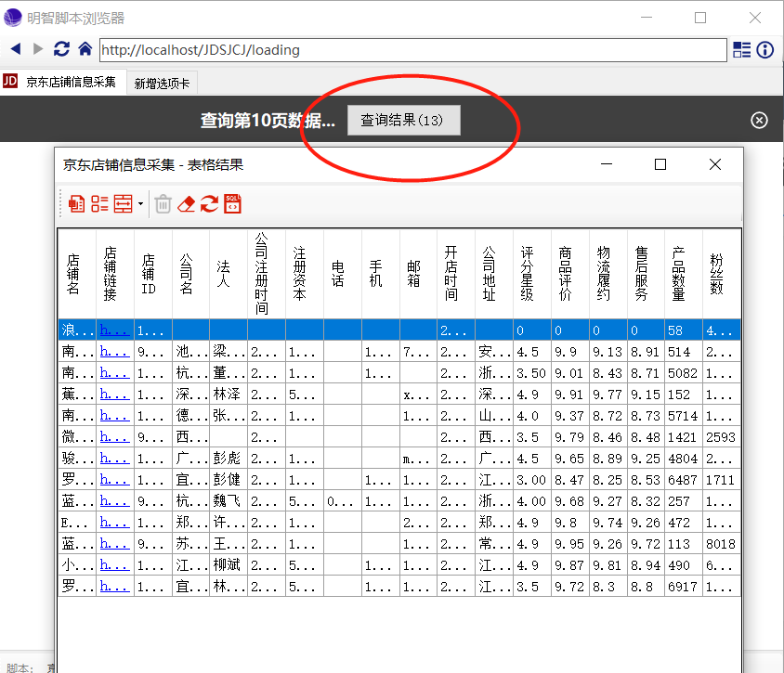Click the 注册资本 column header
Image resolution: width=784 pixels, height=673 pixels.
(305, 274)
